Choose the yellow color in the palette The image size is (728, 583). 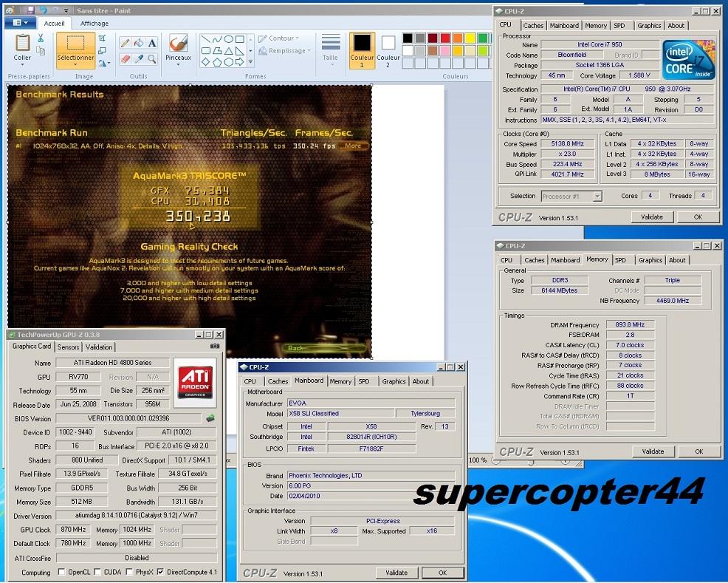click(470, 38)
